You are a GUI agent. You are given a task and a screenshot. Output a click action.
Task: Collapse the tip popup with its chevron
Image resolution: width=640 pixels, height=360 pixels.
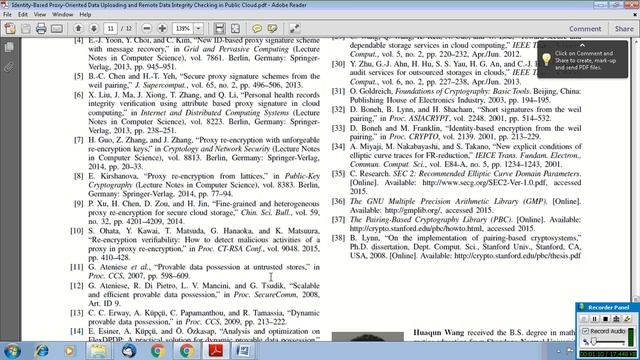pyautogui.click(x=582, y=45)
